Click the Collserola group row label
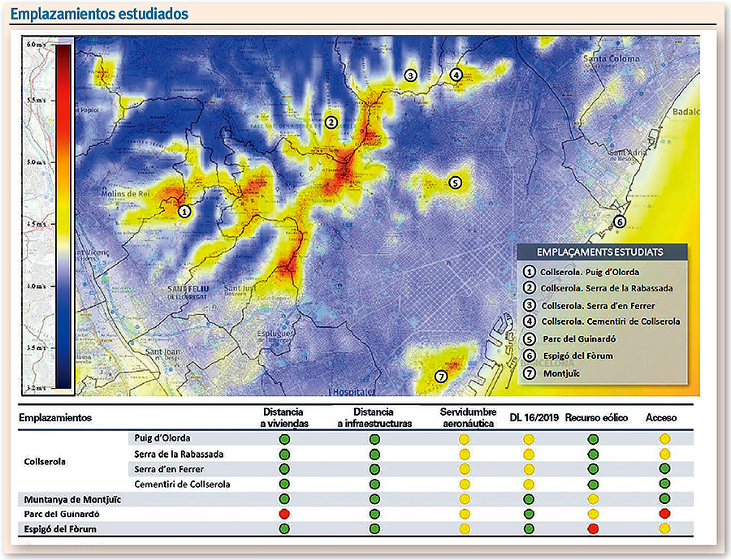 [x=42, y=461]
